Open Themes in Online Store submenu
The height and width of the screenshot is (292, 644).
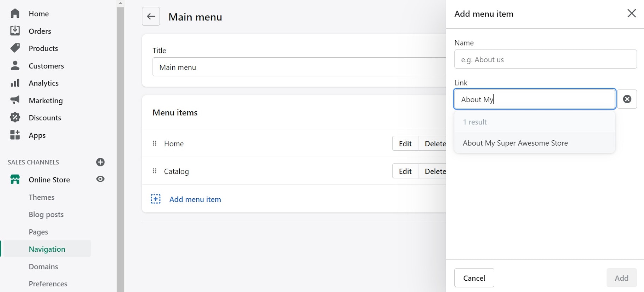click(42, 197)
